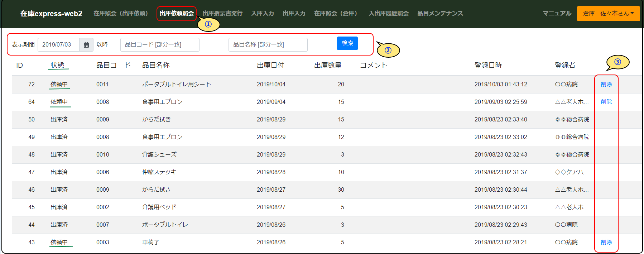Go to the 入庫入力 menu item
This screenshot has height=254, width=644.
pyautogui.click(x=263, y=14)
